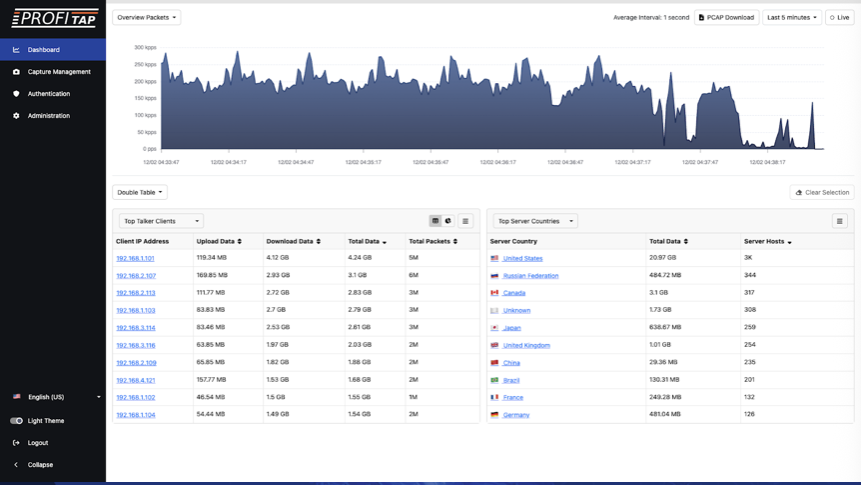The image size is (861, 485).
Task: Switch Top Talker Clients to pie chart view
Action: point(448,221)
